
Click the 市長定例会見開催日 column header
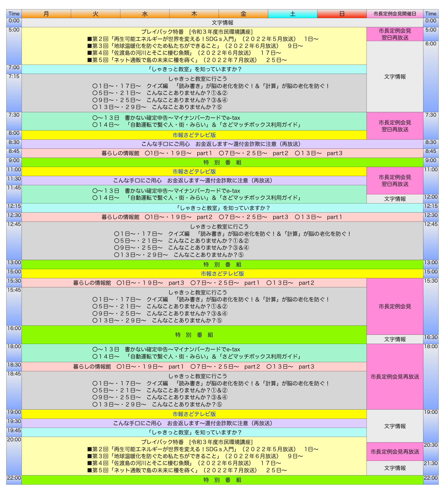394,14
